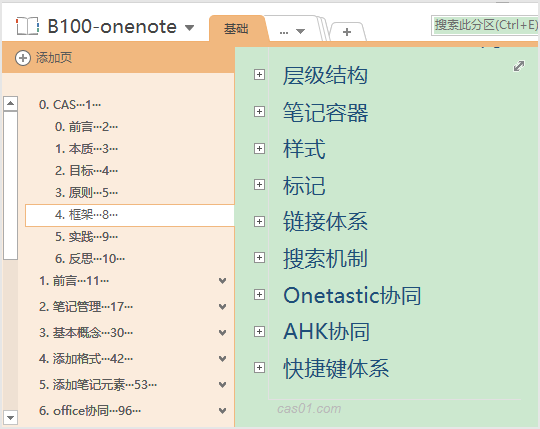Viewport: 540px width, 429px height.
Task: Expand the 链接体系 outline plus box
Action: [259, 221]
